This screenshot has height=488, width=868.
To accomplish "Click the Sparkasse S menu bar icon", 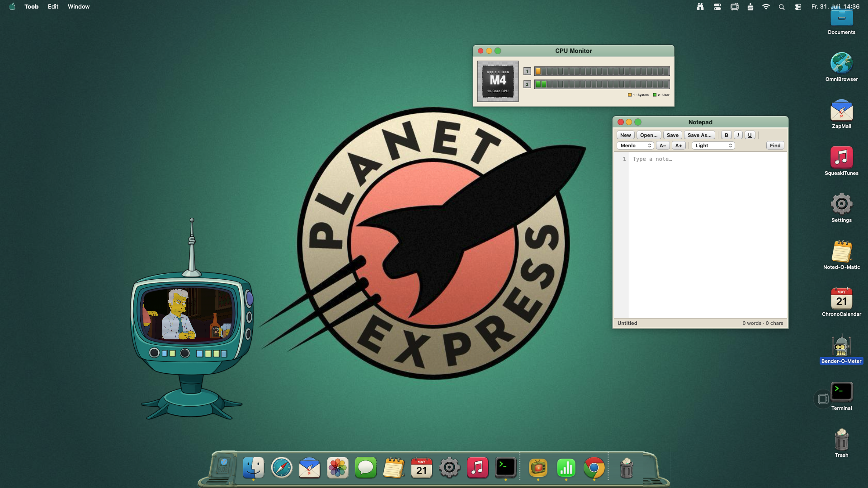I will click(x=750, y=7).
